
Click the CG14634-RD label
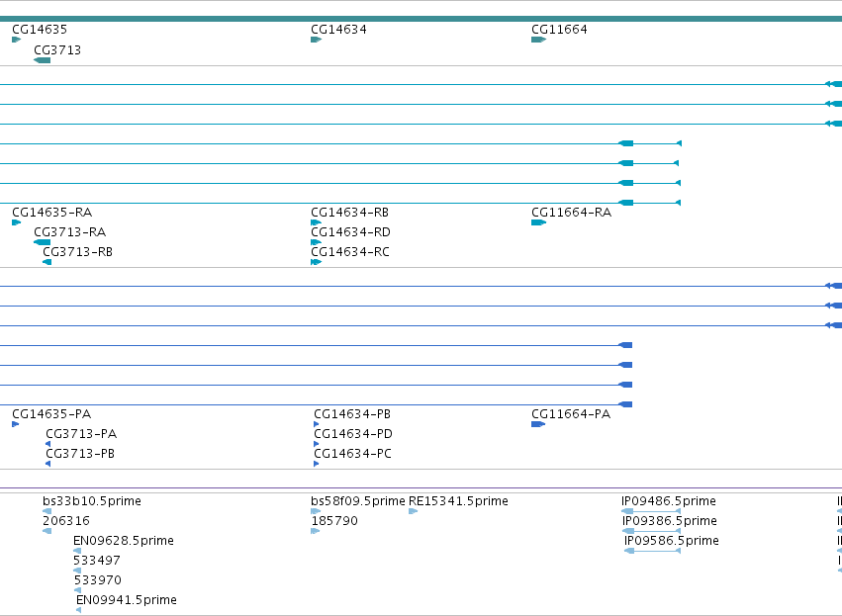coord(350,232)
